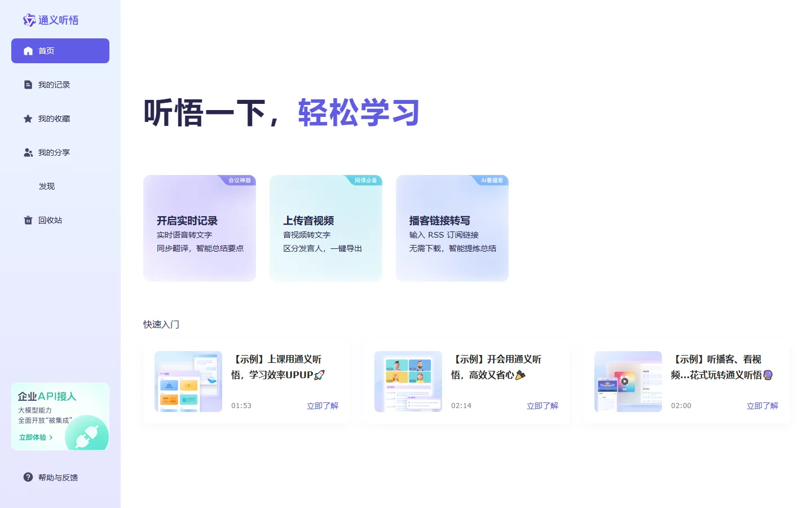Click title 【示例】听播客、看视频...花式玩转通义听悟
812x508 pixels.
(722, 367)
